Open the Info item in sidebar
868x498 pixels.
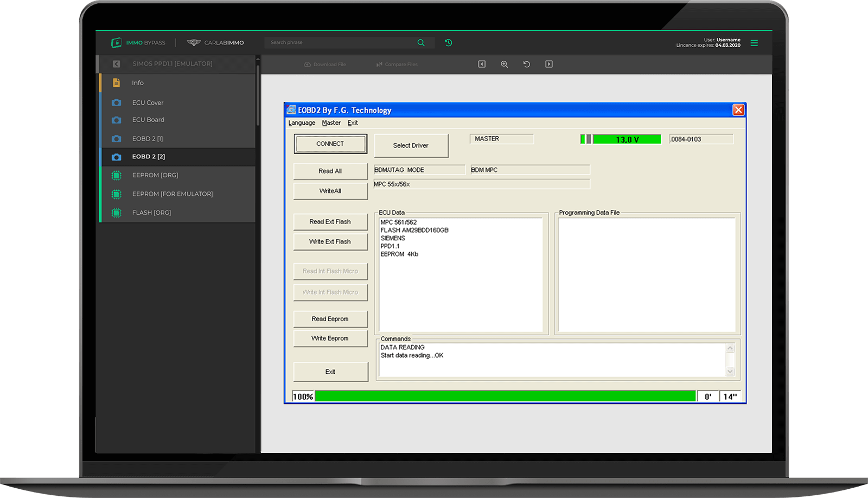coord(177,83)
